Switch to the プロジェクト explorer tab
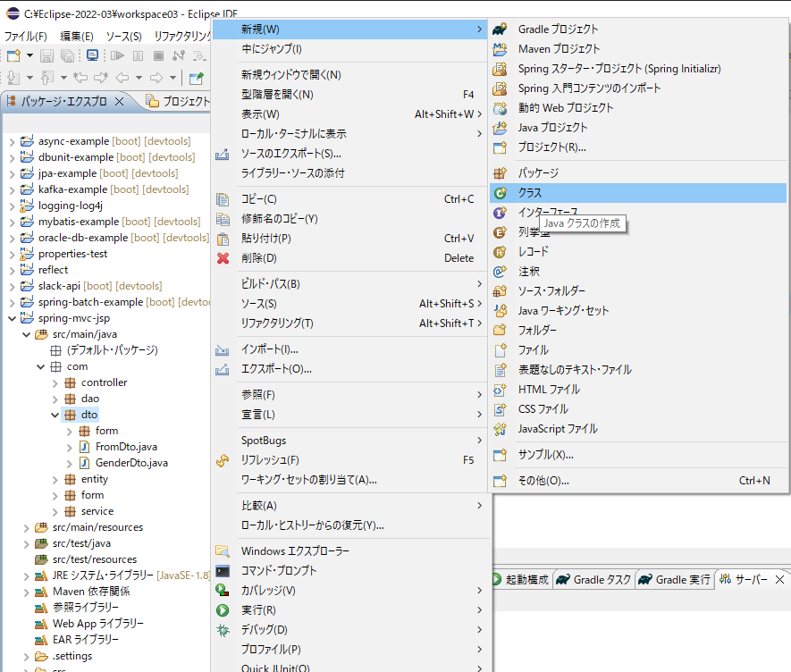The image size is (791, 672). point(178,101)
